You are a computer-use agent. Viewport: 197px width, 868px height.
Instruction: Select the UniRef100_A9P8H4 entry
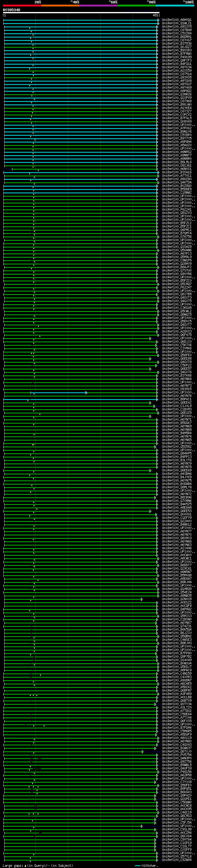[177, 142]
